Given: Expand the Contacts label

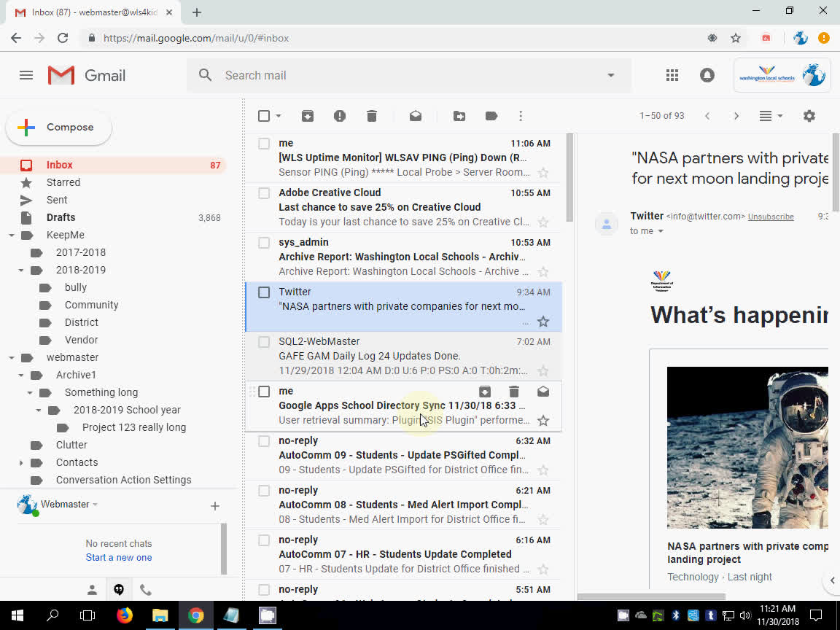Looking at the screenshot, I should tap(21, 462).
